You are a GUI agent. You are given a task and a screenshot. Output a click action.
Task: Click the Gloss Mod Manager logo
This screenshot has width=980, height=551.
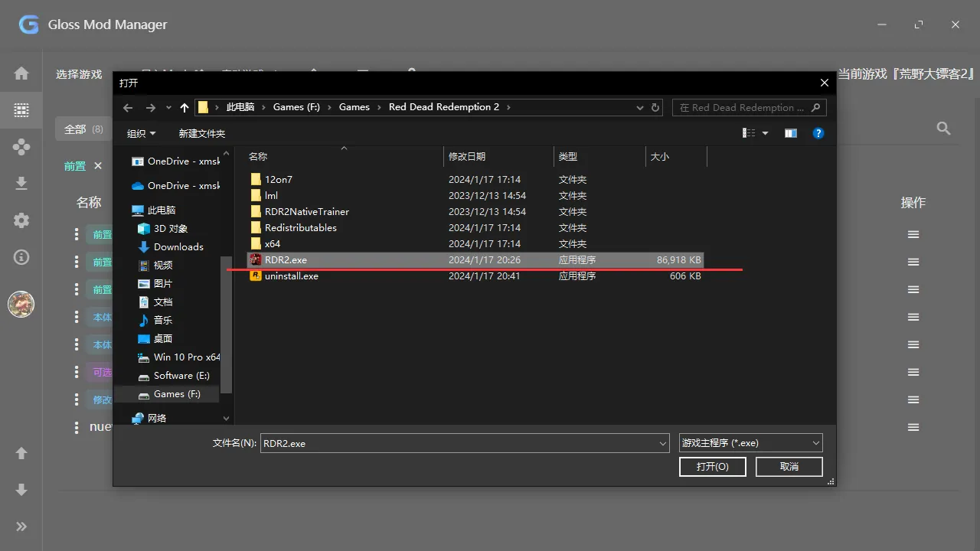pyautogui.click(x=29, y=24)
